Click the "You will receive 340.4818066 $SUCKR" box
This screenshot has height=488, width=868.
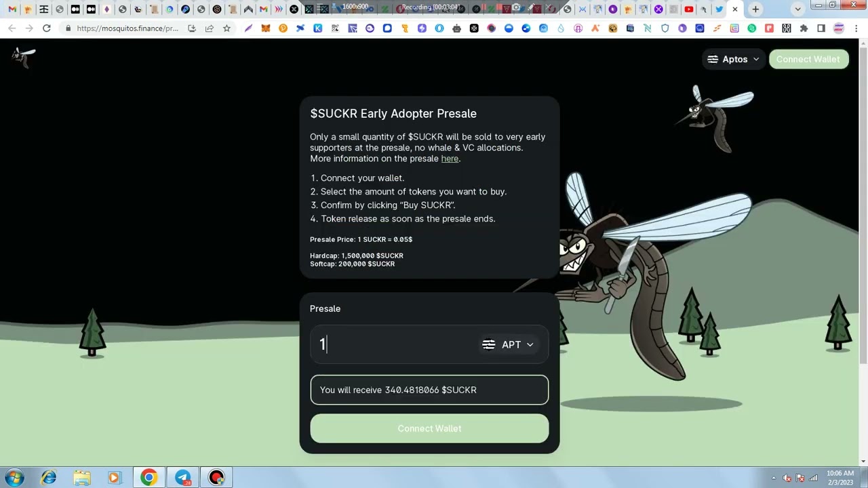point(429,390)
